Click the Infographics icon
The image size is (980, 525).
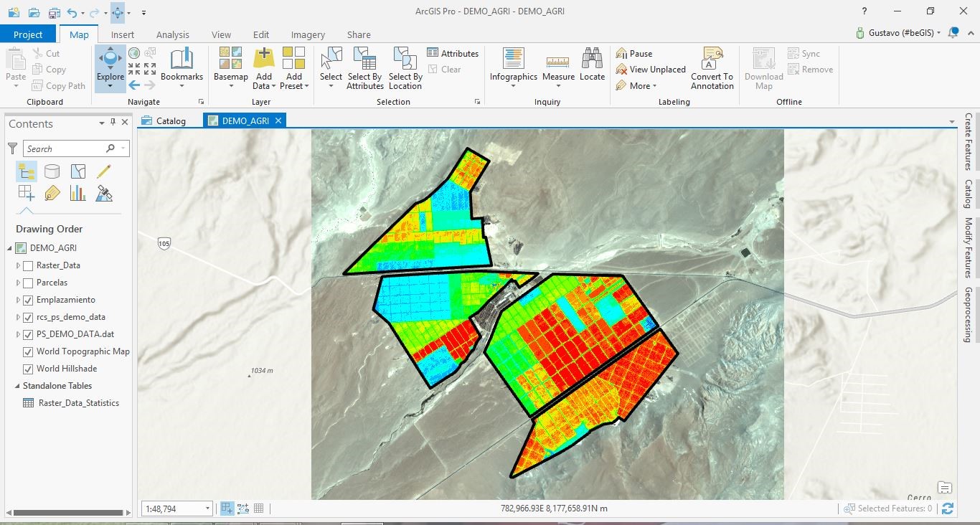513,60
